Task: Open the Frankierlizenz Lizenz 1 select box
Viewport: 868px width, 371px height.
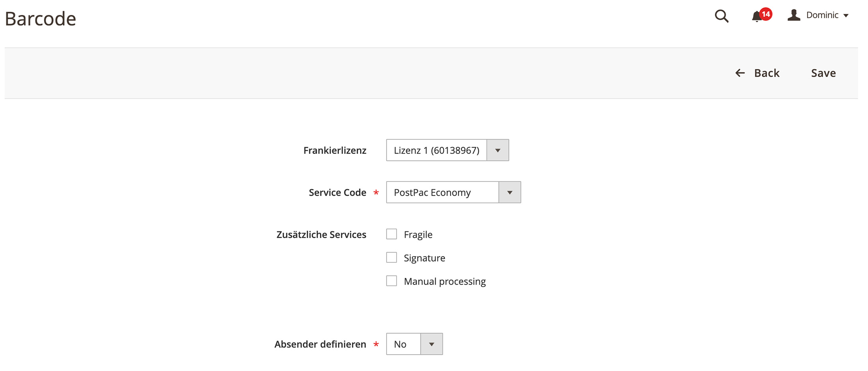Action: tap(447, 150)
